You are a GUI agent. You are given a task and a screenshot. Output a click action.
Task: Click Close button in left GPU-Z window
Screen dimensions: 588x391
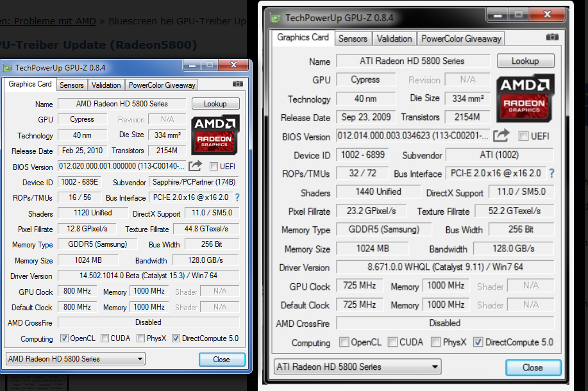pos(222,360)
